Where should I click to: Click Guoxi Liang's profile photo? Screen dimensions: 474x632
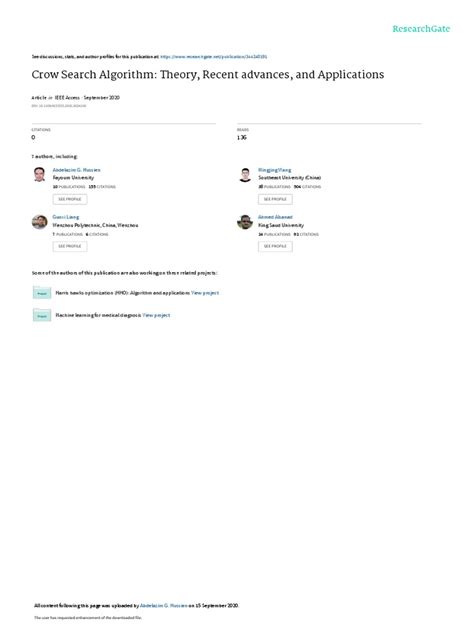pos(40,222)
